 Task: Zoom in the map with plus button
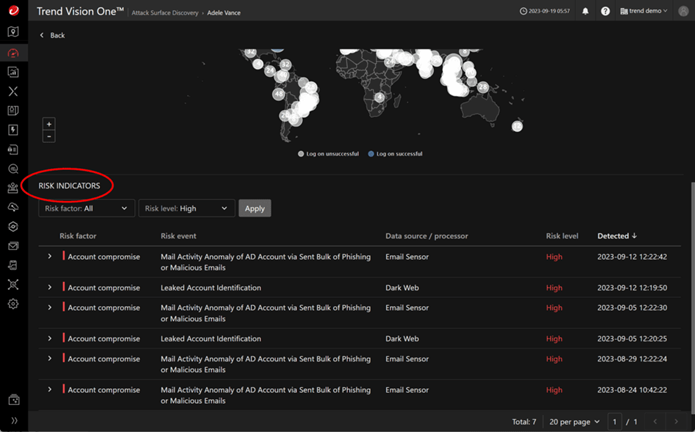(49, 124)
